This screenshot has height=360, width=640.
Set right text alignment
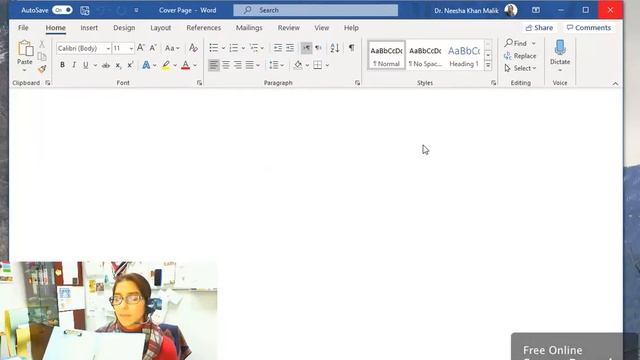238,65
